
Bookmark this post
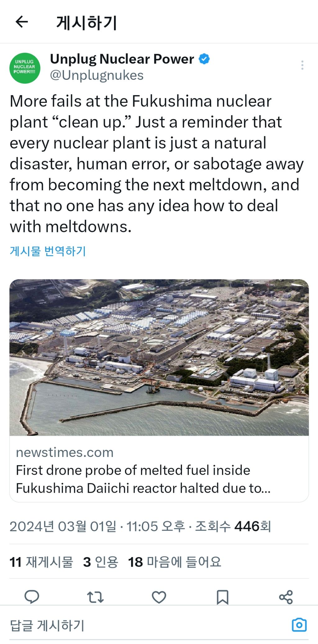[x=222, y=597]
